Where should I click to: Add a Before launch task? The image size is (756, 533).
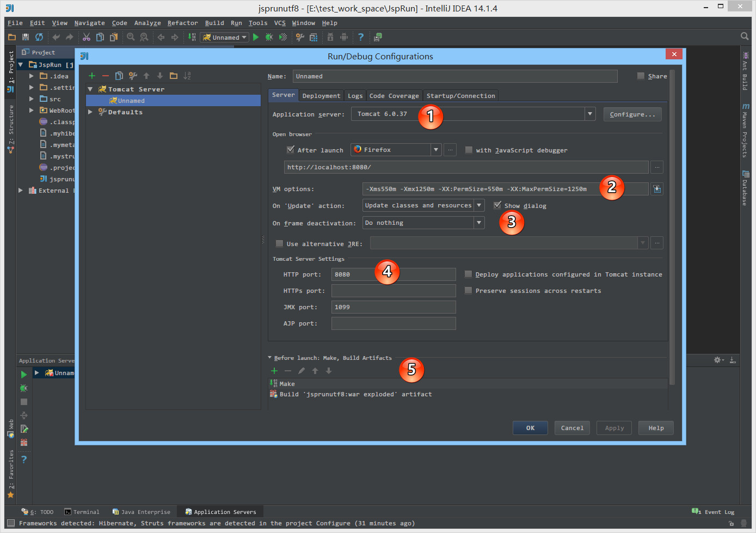[274, 371]
